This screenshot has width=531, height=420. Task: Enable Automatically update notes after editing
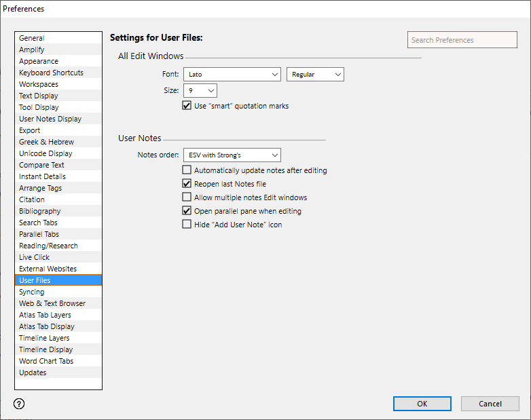(187, 170)
